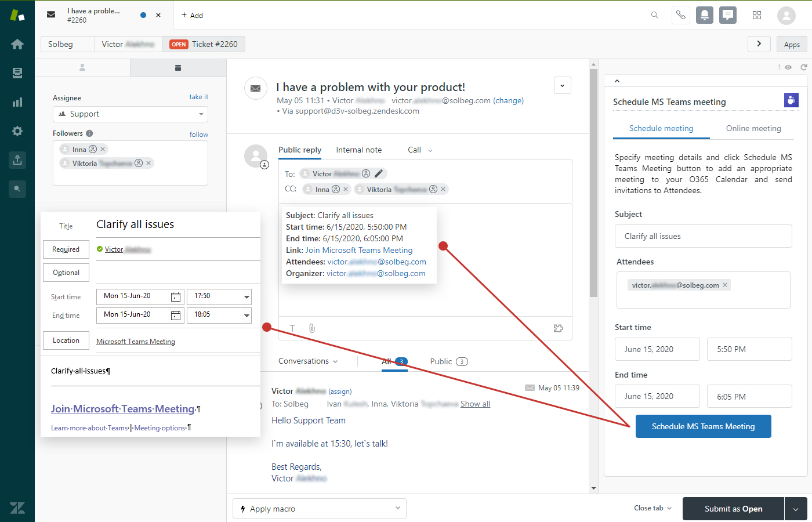Click the conversation pane vertical scrollbar
812x522 pixels.
coord(593,183)
